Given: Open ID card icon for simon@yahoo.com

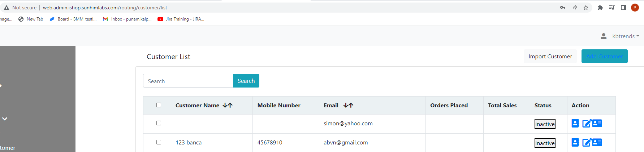Looking at the screenshot, I should pyautogui.click(x=597, y=123).
